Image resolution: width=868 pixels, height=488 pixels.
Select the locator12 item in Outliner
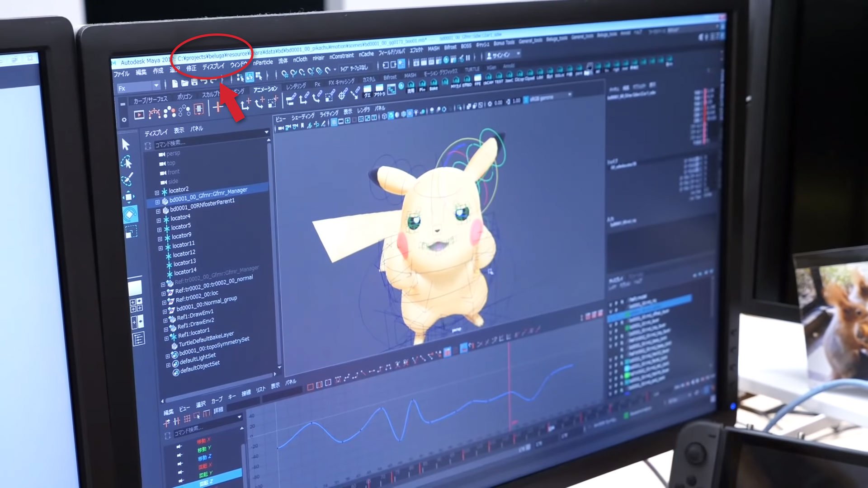click(184, 253)
